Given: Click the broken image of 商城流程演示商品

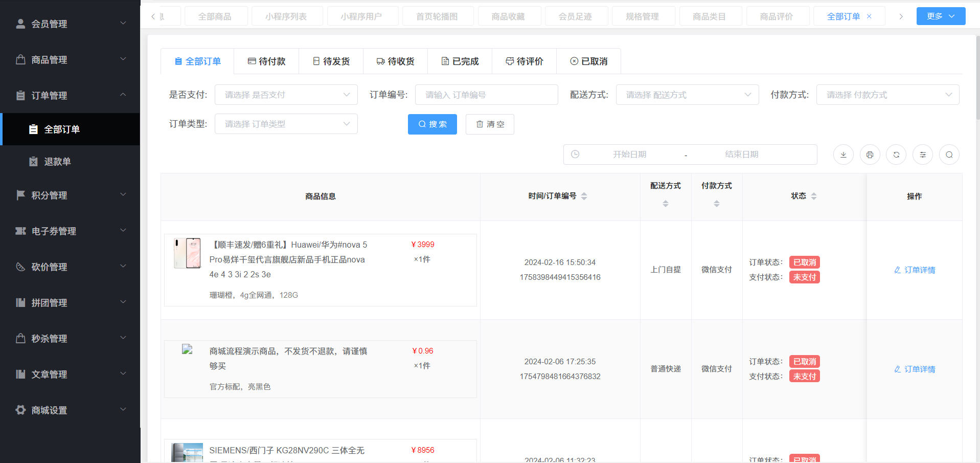Looking at the screenshot, I should (x=187, y=349).
